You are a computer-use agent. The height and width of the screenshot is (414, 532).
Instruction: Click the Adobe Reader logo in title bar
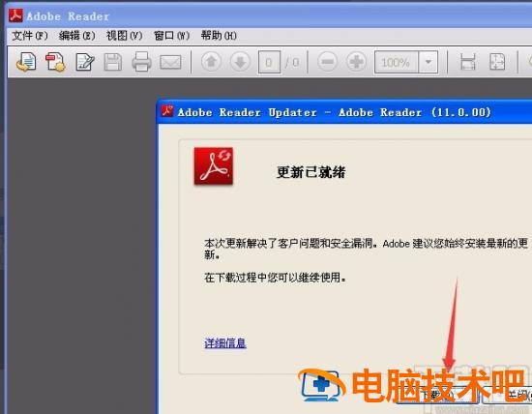[x=15, y=15]
